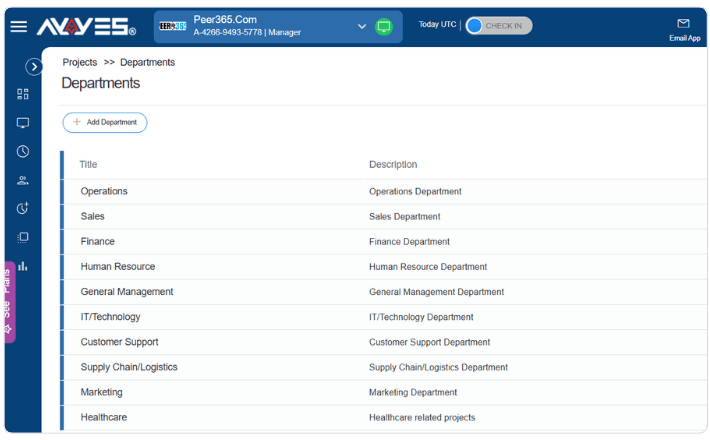
Task: Select the Human Resource row title
Action: [x=118, y=267]
